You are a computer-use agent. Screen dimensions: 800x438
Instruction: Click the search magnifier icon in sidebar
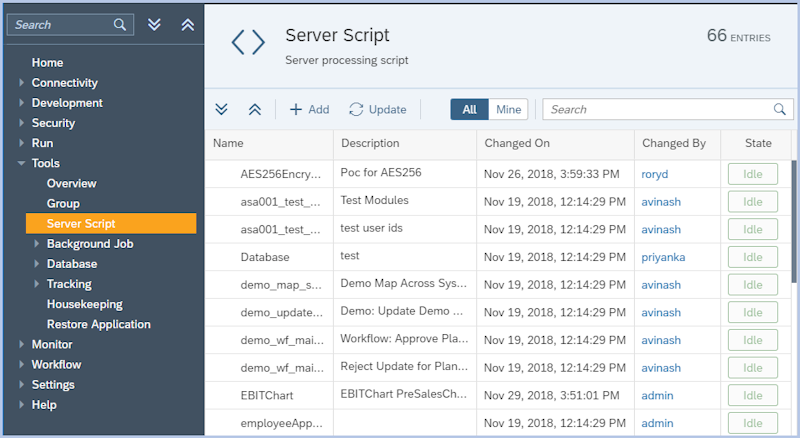pos(120,24)
